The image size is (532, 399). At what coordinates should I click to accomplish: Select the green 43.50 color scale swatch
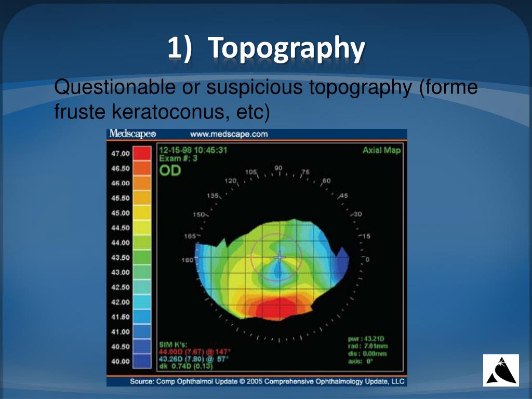[x=142, y=258]
